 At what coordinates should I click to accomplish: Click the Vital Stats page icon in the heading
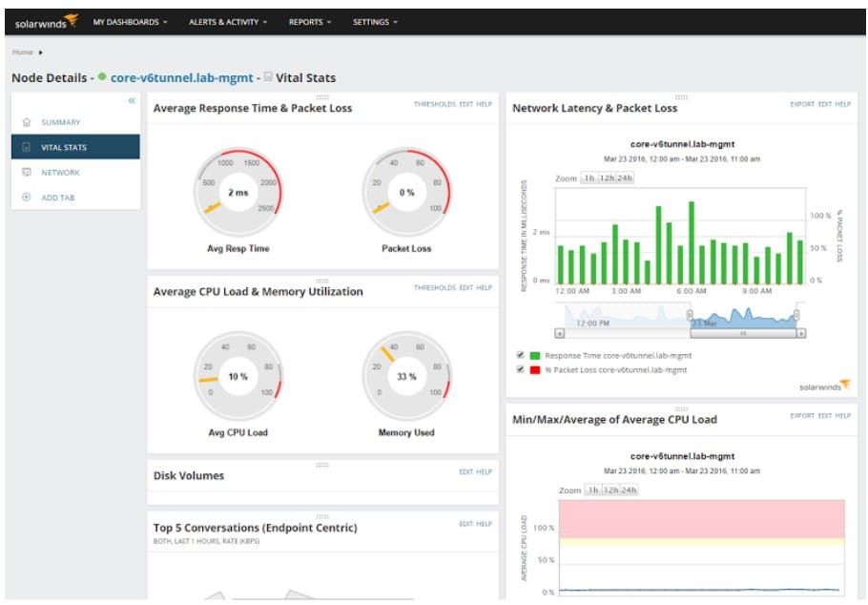tap(268, 77)
